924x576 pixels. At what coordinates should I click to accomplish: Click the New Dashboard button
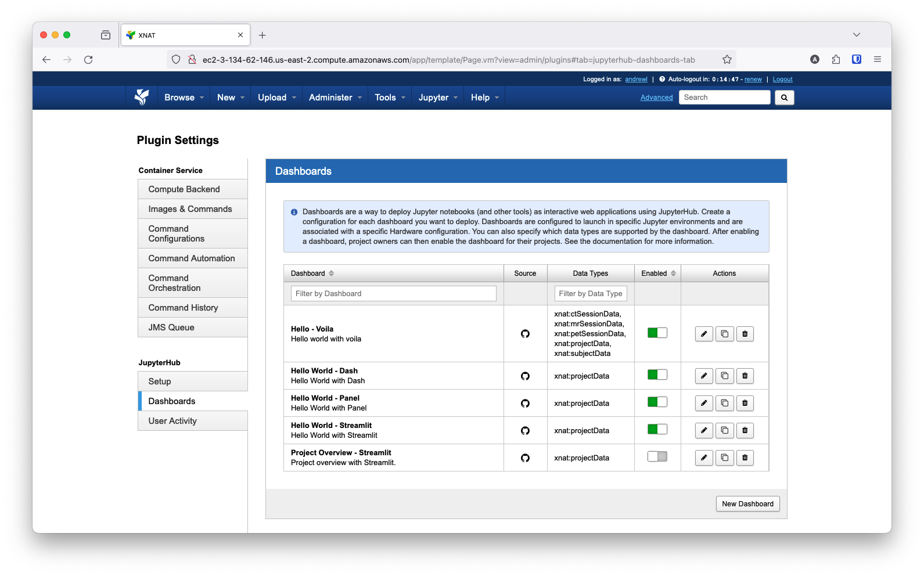(747, 504)
